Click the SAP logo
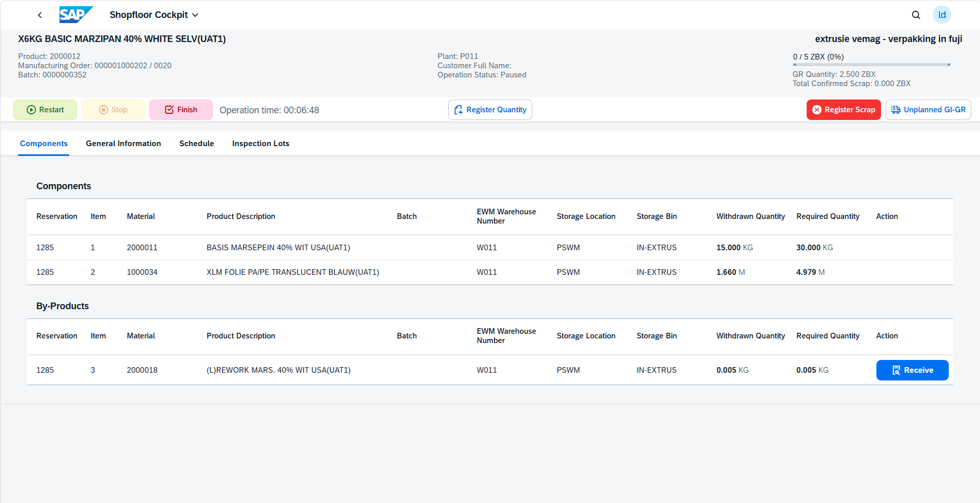 click(x=76, y=15)
